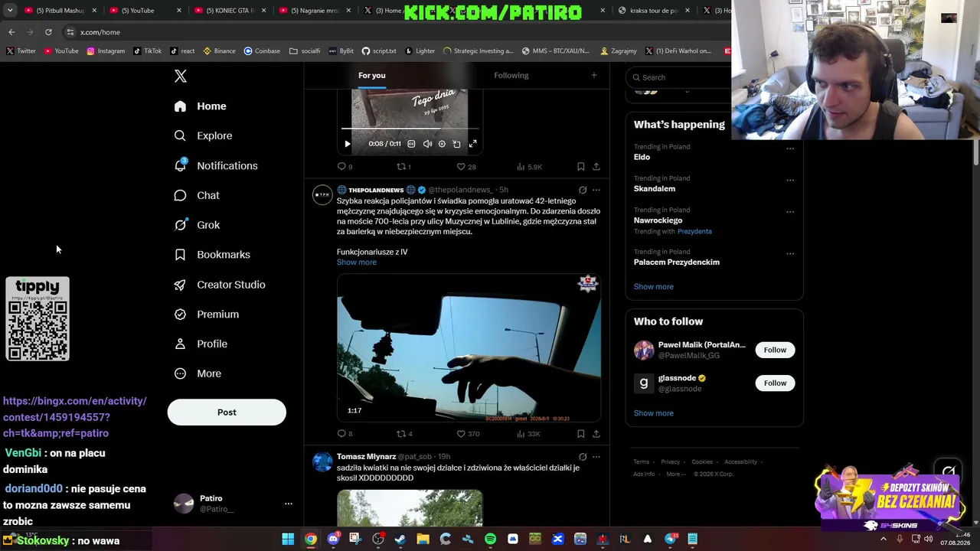
Task: Open the Binance bookmark
Action: [x=218, y=51]
